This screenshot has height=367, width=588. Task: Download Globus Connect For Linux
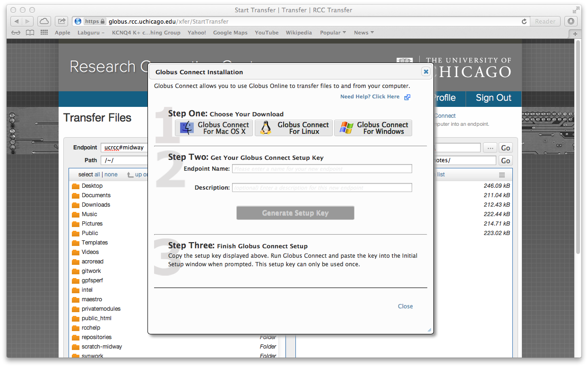point(294,128)
